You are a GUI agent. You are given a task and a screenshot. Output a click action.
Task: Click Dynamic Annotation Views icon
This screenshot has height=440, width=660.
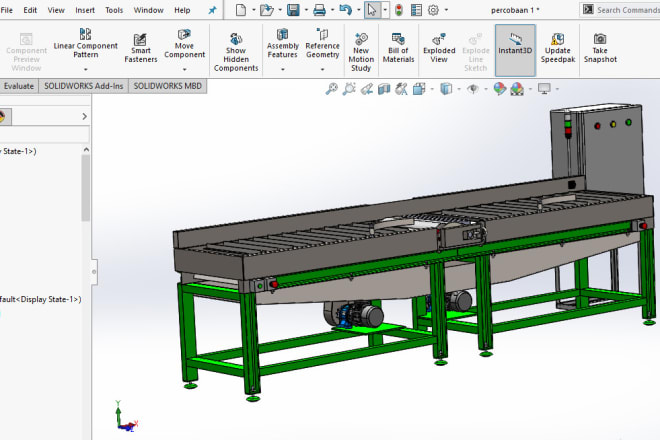pyautogui.click(x=402, y=89)
